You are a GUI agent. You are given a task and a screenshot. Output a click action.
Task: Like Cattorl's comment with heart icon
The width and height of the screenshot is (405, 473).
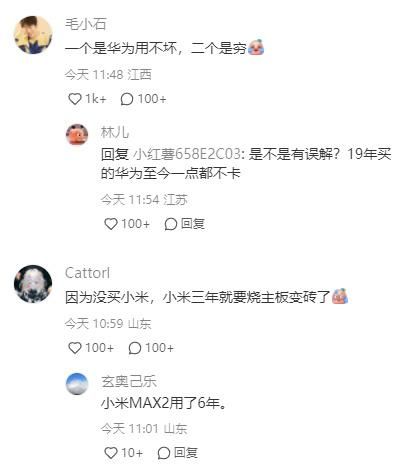tap(75, 348)
